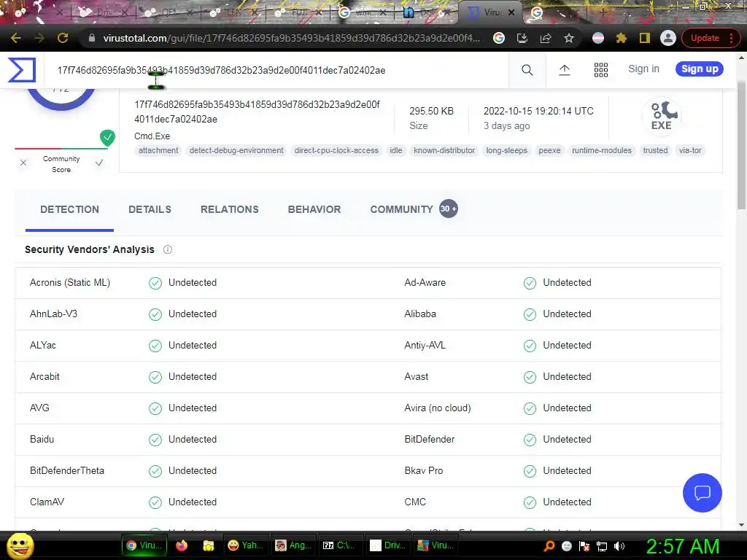The image size is (747, 560).
Task: Click the 'direct-cpu-clock-access' tag
Action: coord(336,150)
